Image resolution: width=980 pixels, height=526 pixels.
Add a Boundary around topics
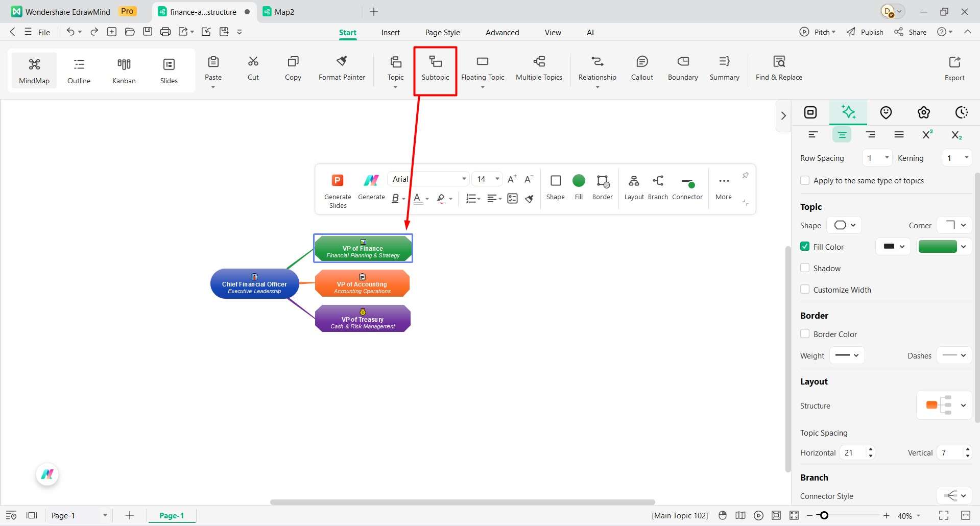click(x=683, y=69)
